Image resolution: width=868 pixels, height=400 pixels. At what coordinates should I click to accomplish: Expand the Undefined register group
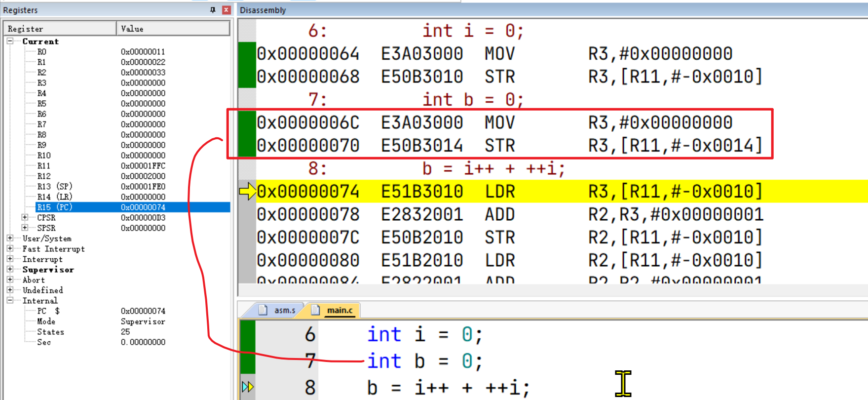pos(10,290)
